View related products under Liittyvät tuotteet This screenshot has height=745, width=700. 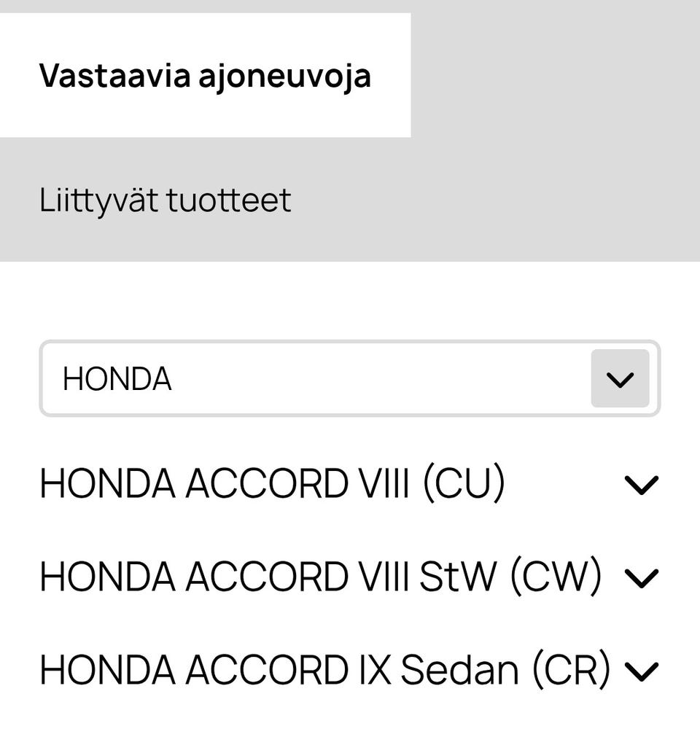click(x=166, y=200)
